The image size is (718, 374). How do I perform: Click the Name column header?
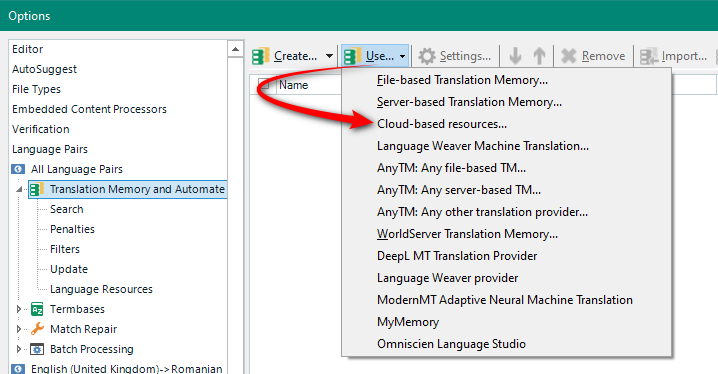294,85
